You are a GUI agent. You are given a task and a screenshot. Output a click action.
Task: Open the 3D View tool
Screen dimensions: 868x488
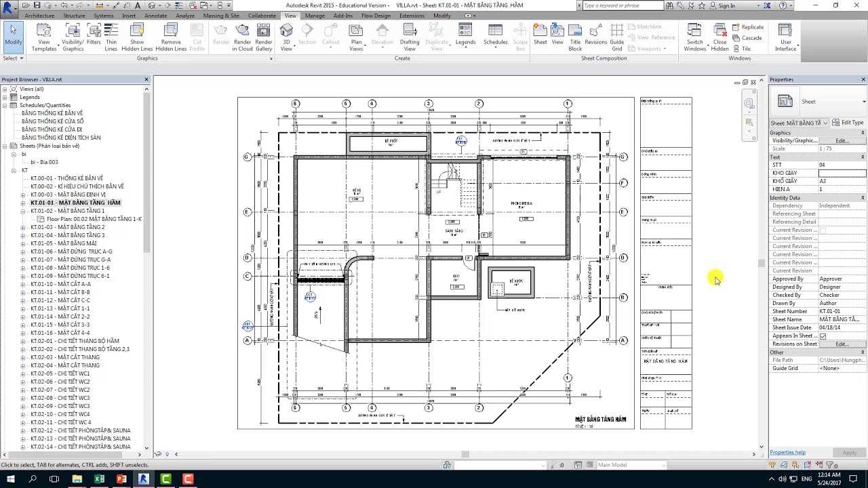click(x=286, y=37)
